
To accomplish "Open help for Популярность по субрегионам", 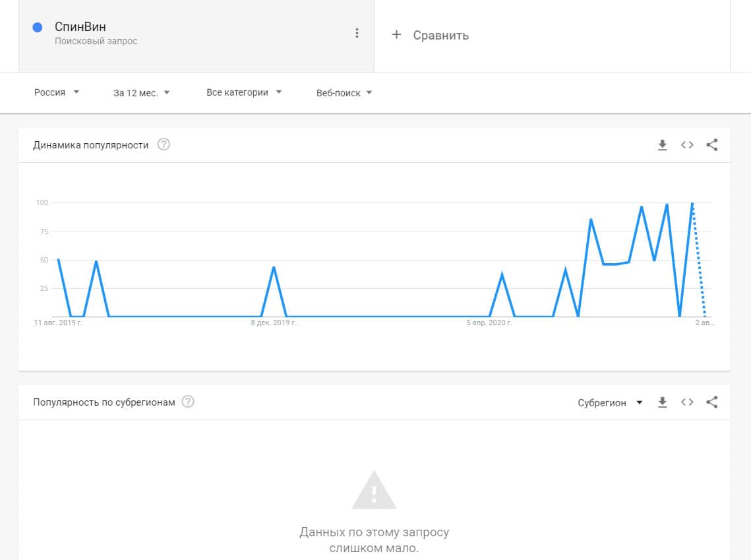I will pyautogui.click(x=188, y=402).
